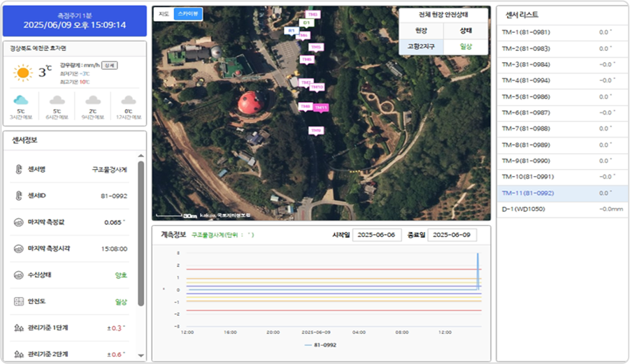Click the threshold icon beside 관리기준 1단계

[18, 328]
